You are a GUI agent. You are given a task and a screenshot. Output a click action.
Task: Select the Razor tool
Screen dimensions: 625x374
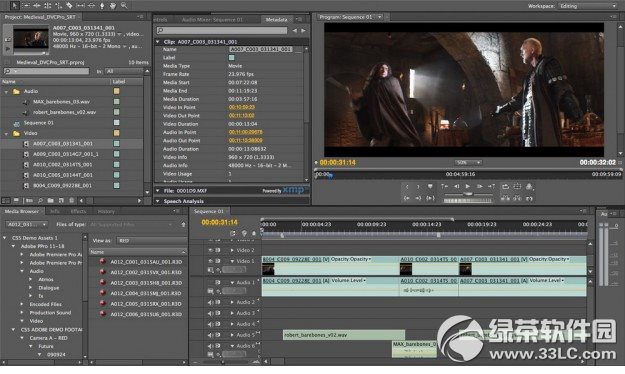coord(69,6)
